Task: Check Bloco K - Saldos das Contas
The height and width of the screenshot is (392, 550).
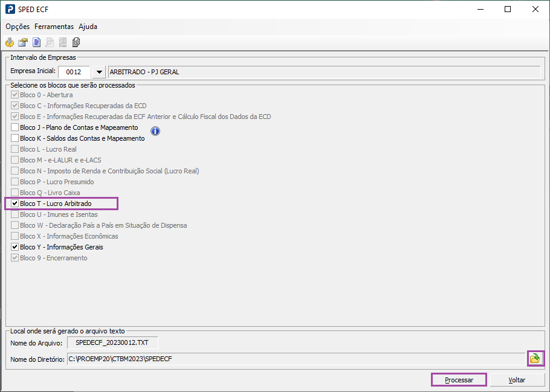Action: click(15, 138)
